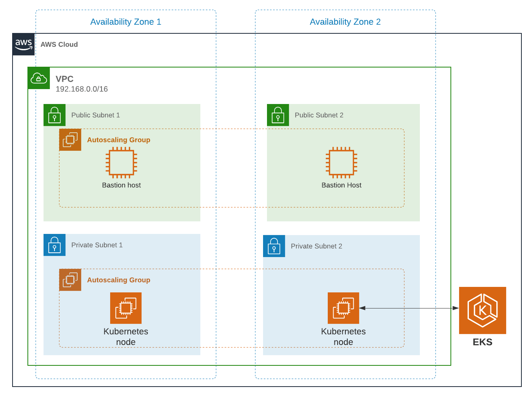Screen dimensions: 532x396
Task: Select the Kubernetes node icon in Private Subnet 1
Action: (x=126, y=308)
